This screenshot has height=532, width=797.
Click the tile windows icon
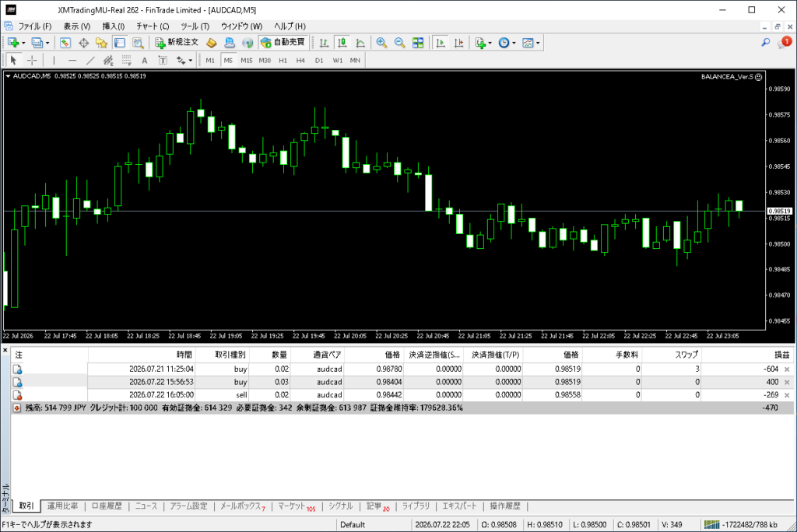(418, 43)
